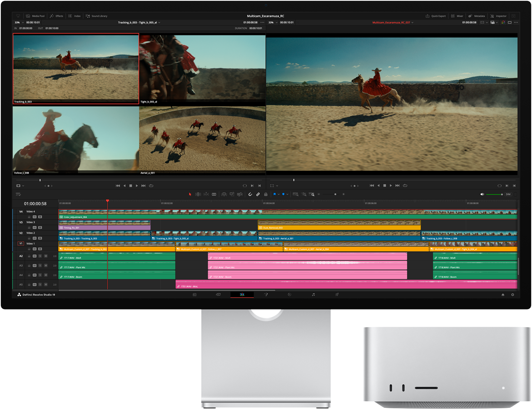The width and height of the screenshot is (532, 409).
Task: Solo the A3 audio track
Action: point(40,265)
